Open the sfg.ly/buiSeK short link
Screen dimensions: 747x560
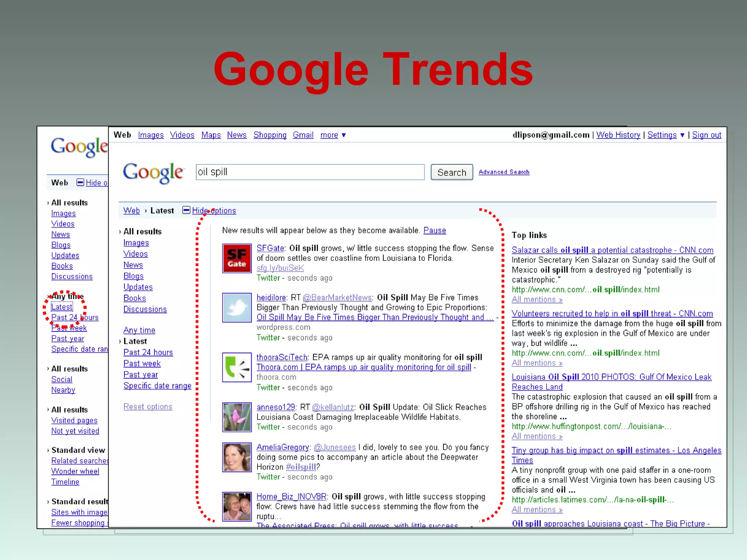pos(280,268)
